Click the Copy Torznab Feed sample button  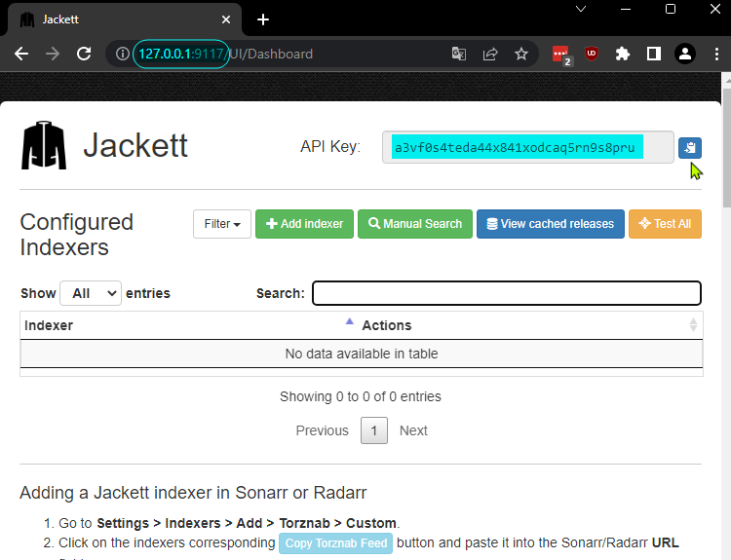tap(335, 543)
